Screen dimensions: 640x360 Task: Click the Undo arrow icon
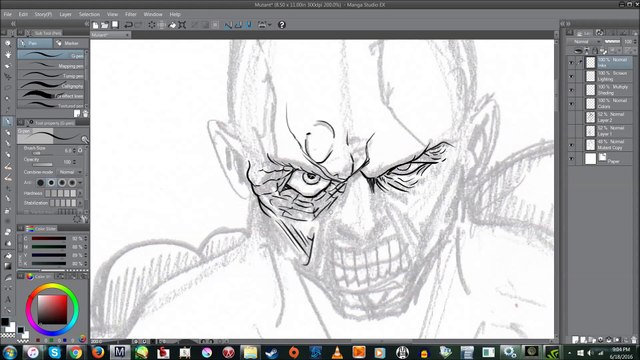(128, 25)
